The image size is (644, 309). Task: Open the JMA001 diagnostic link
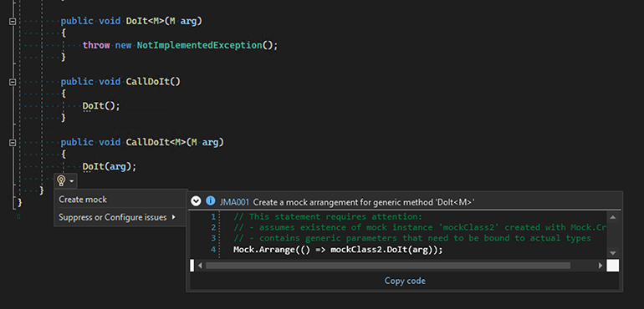[x=234, y=202]
